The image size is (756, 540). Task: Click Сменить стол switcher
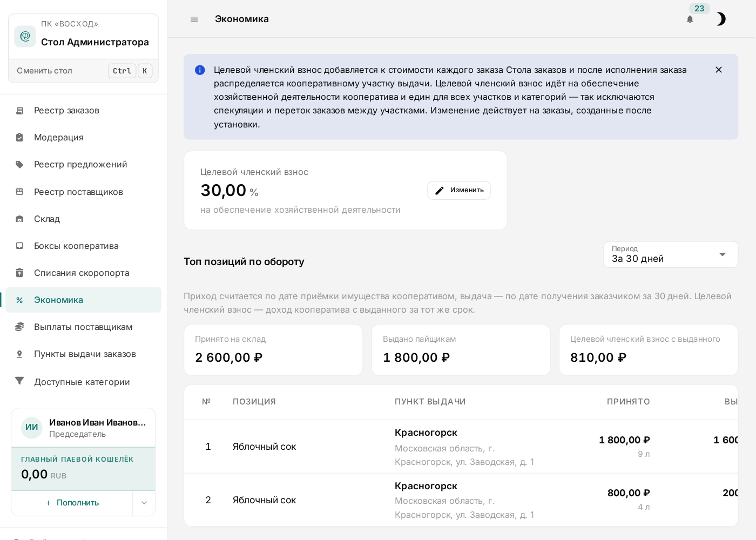[x=84, y=71]
